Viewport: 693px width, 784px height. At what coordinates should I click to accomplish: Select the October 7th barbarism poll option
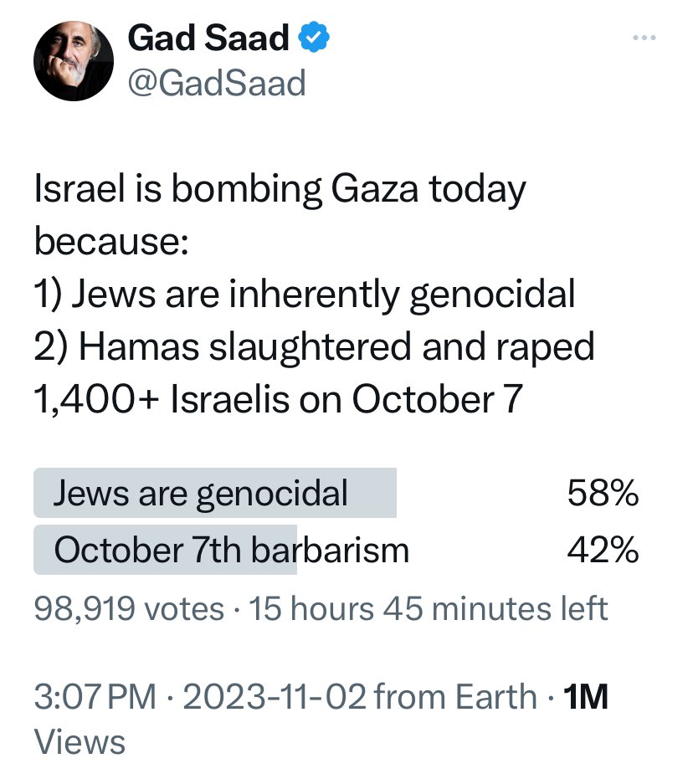pos(231,551)
